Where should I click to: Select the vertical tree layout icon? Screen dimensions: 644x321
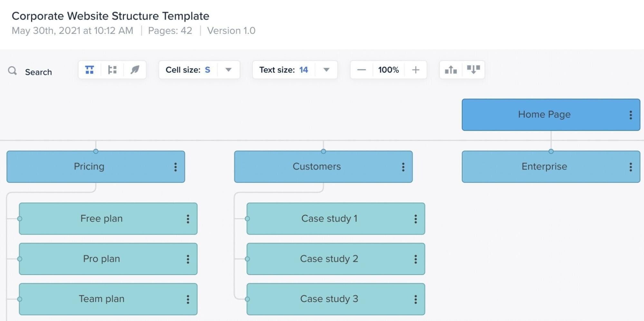pyautogui.click(x=89, y=70)
